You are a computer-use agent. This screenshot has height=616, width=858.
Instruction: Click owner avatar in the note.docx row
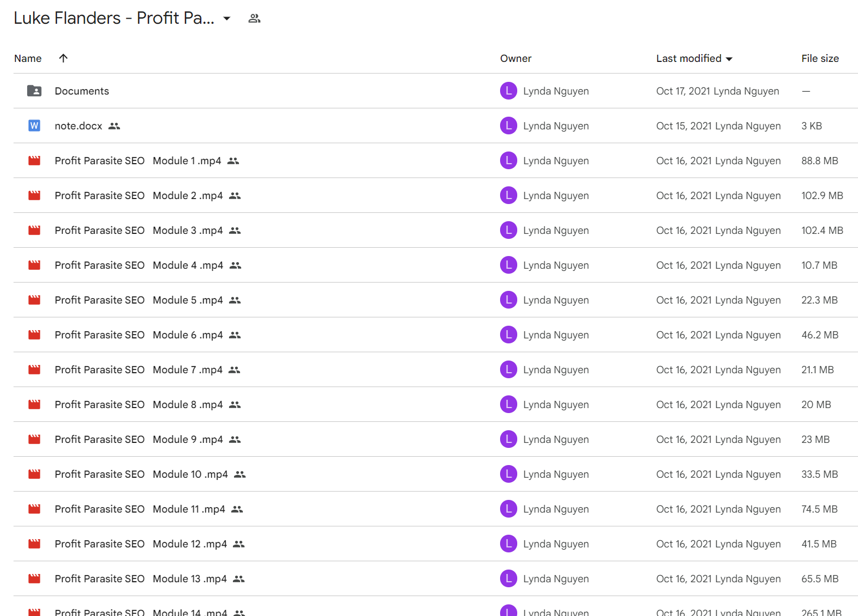(x=508, y=126)
